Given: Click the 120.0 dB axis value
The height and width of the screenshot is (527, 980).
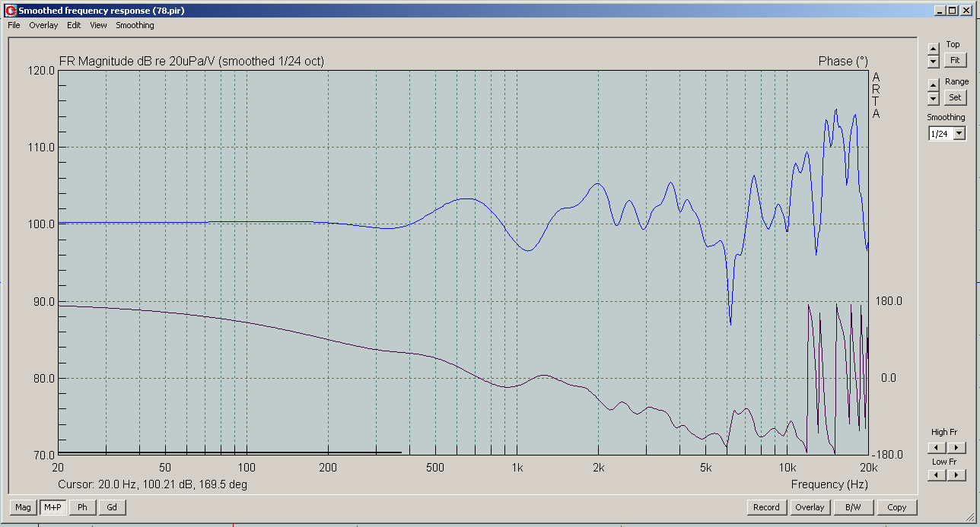Looking at the screenshot, I should 40,71.
